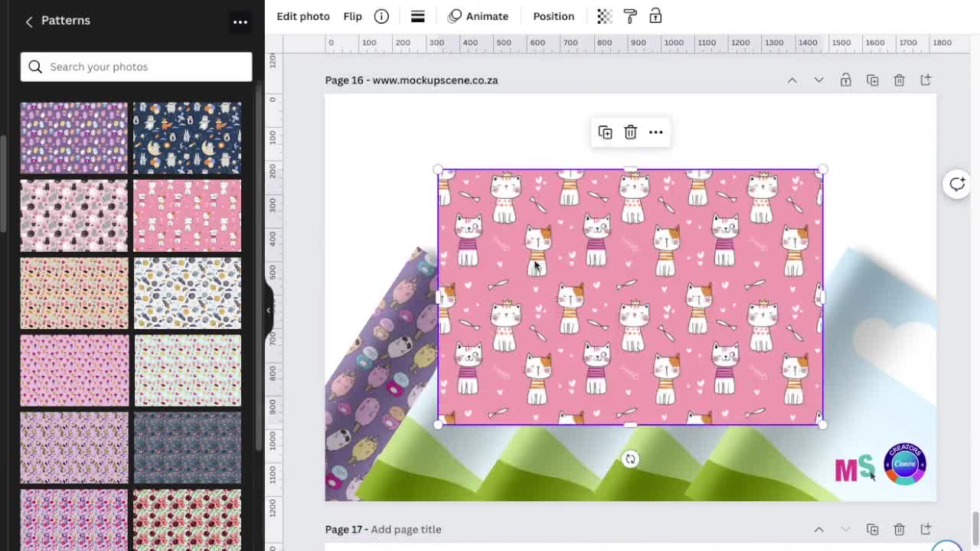The height and width of the screenshot is (551, 980).
Task: Open More options on the floating toolbar
Action: pos(656,132)
